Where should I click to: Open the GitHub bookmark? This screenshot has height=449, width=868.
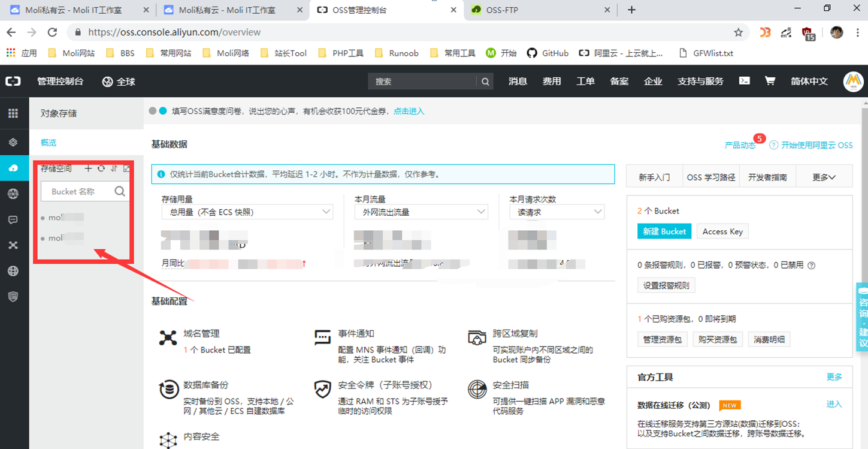point(548,53)
